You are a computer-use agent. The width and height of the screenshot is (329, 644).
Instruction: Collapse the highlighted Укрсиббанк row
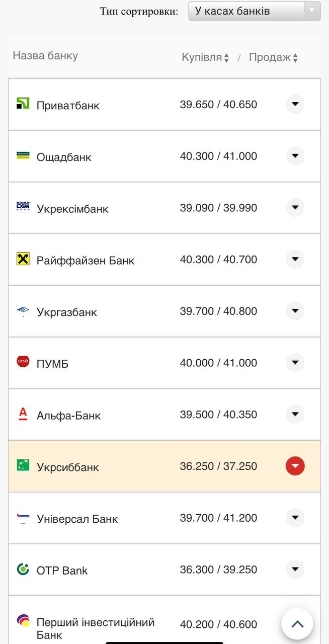tap(295, 466)
